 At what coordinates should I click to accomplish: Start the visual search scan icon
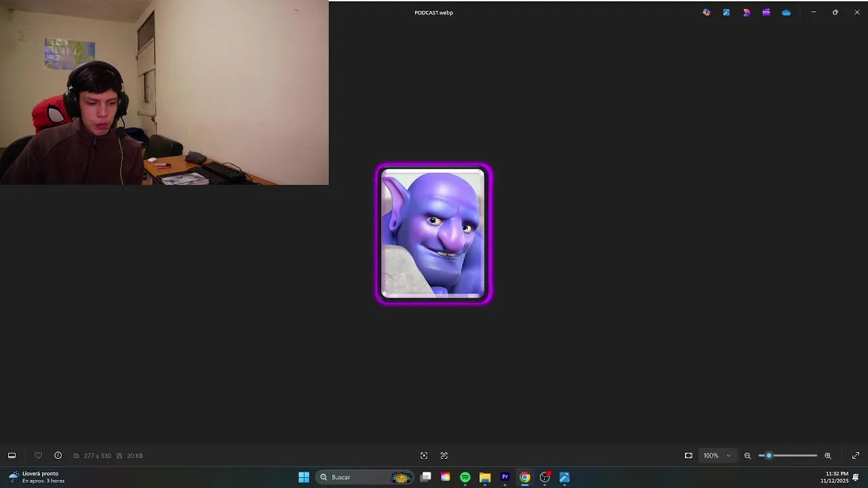pos(424,455)
